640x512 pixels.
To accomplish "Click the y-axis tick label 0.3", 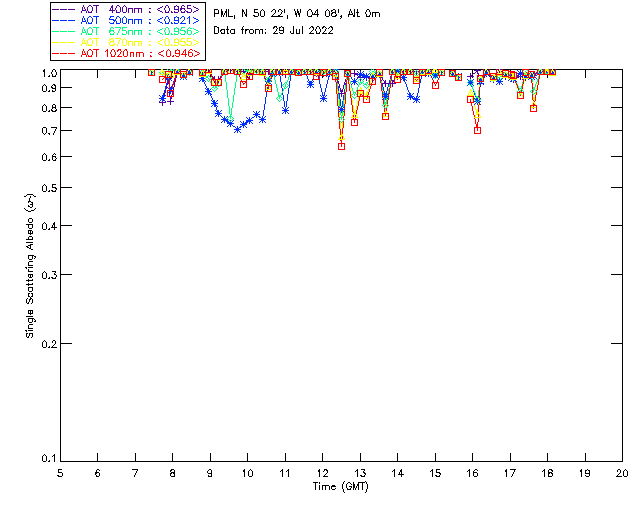I will 49,275.
